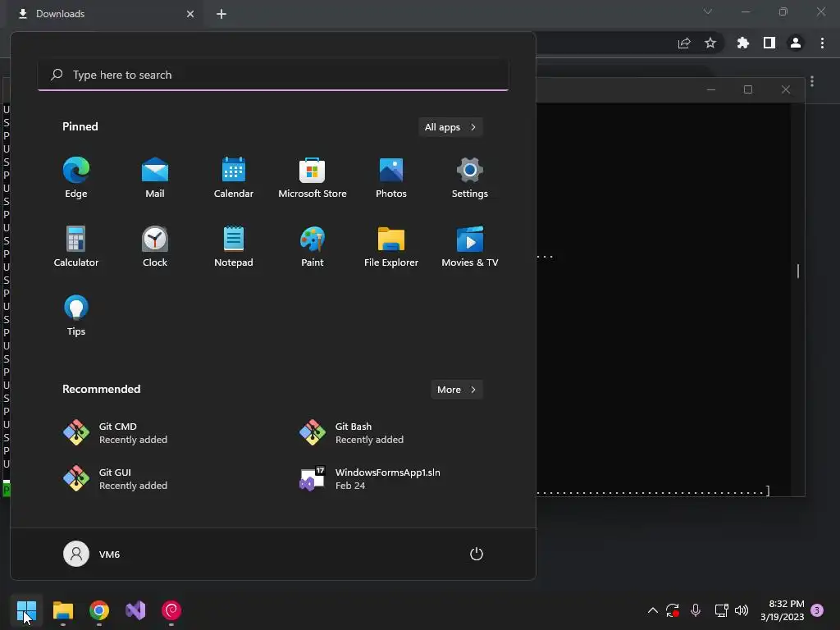Image resolution: width=840 pixels, height=630 pixels.
Task: Open the Calendar app
Action: click(x=234, y=178)
